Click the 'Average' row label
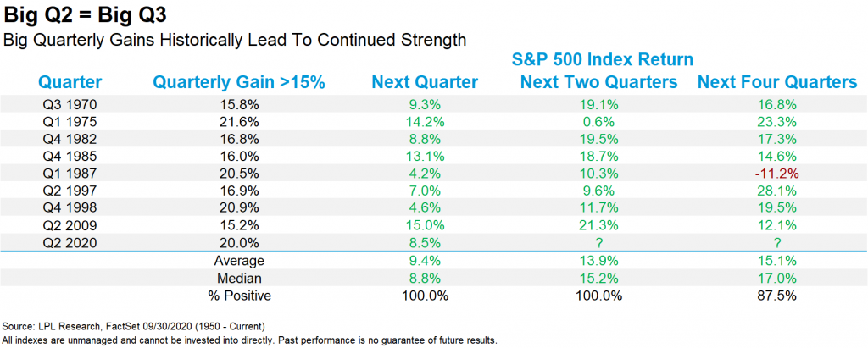 click(238, 260)
